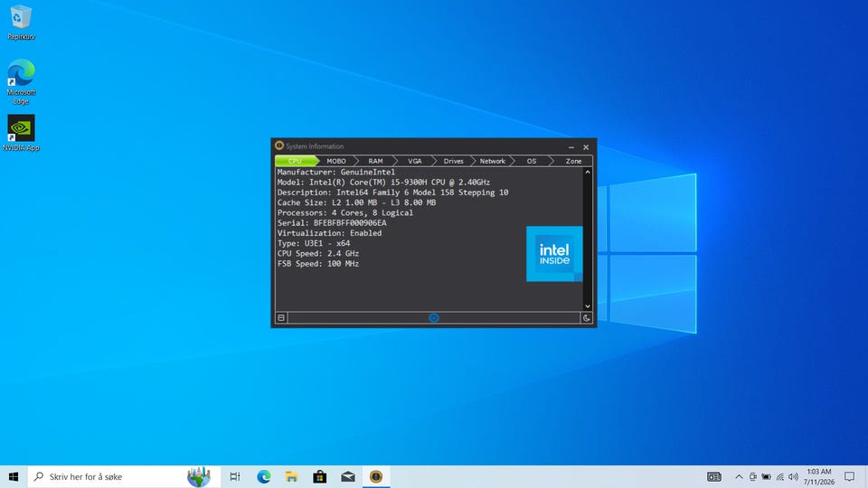Image resolution: width=868 pixels, height=488 pixels.
Task: Click the taskbar search box
Action: click(124, 476)
